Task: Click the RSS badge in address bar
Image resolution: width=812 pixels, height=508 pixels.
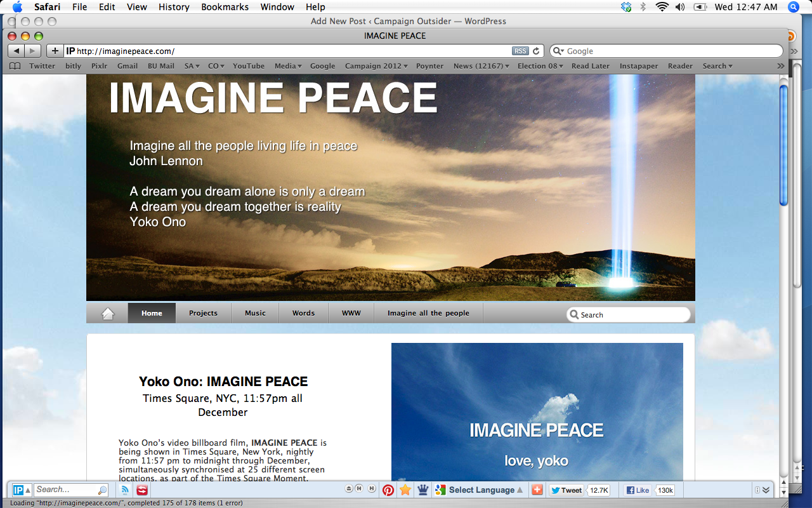Action: point(520,51)
